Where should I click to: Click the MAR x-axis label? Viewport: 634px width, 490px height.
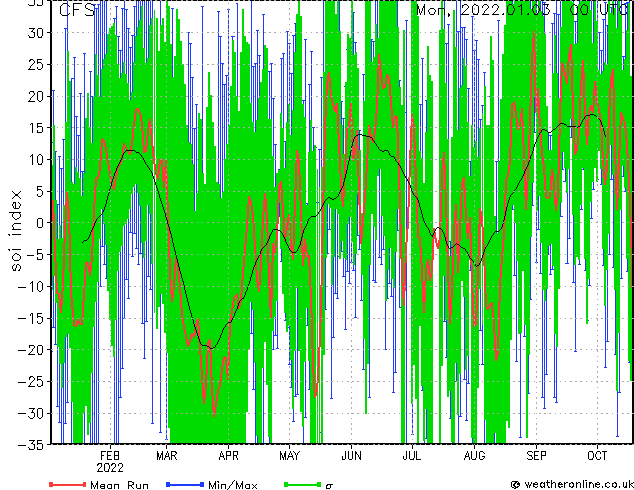point(167,456)
